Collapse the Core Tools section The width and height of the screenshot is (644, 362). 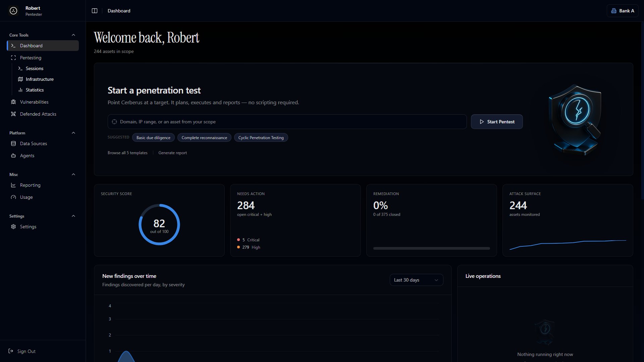click(73, 35)
